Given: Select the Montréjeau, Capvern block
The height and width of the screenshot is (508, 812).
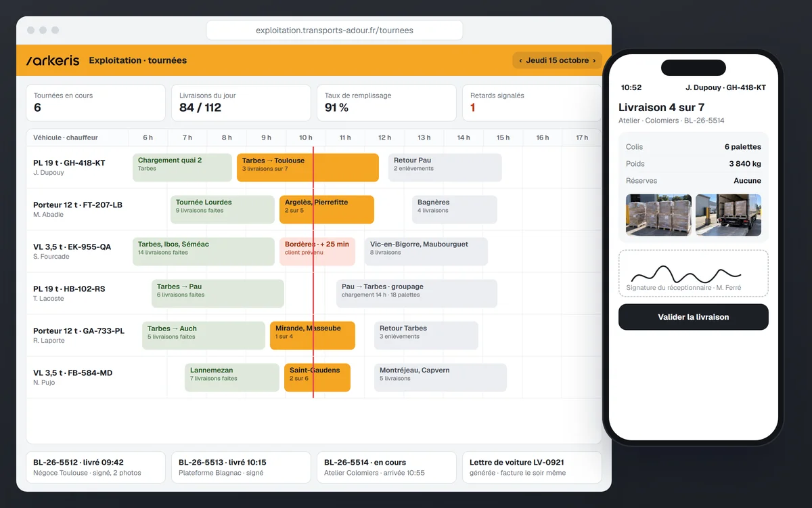Looking at the screenshot, I should (441, 377).
